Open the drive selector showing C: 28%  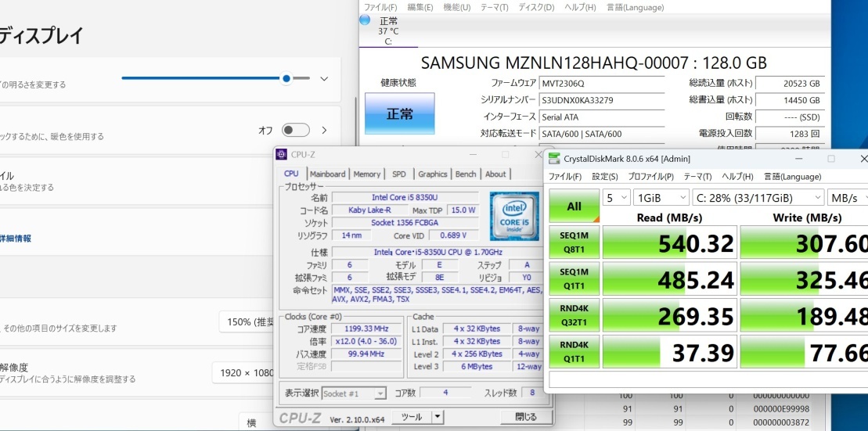758,198
